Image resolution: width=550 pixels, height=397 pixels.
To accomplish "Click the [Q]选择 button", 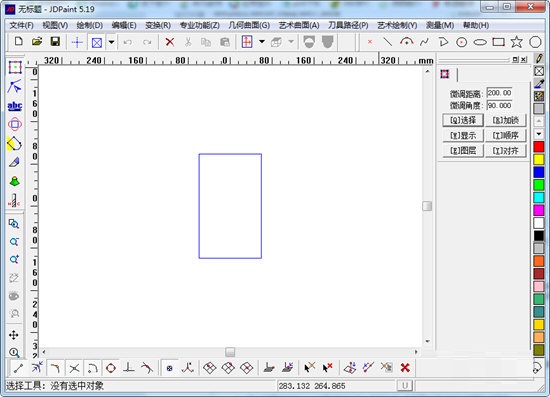I will (463, 120).
